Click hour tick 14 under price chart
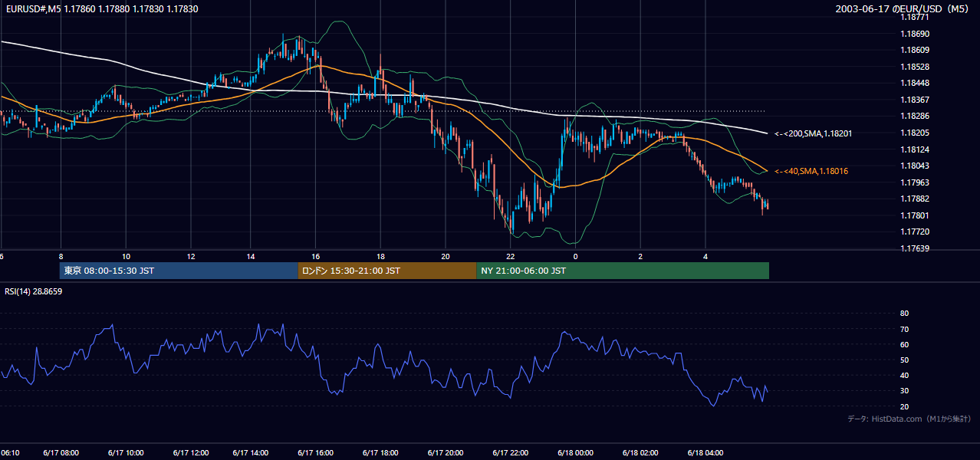The width and height of the screenshot is (980, 460). [x=252, y=257]
